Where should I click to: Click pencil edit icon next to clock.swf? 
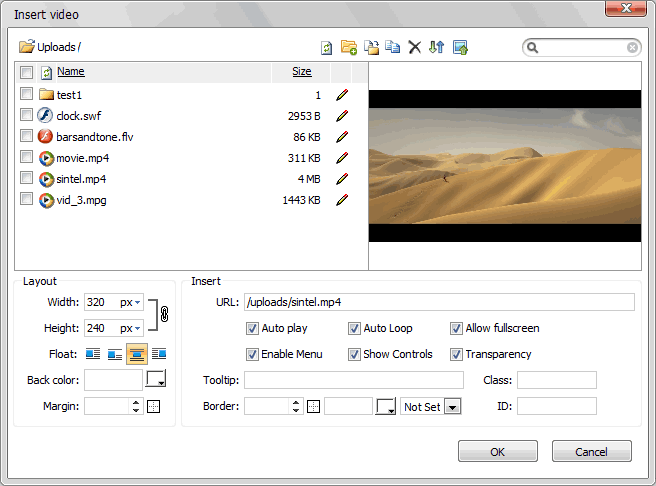[342, 116]
